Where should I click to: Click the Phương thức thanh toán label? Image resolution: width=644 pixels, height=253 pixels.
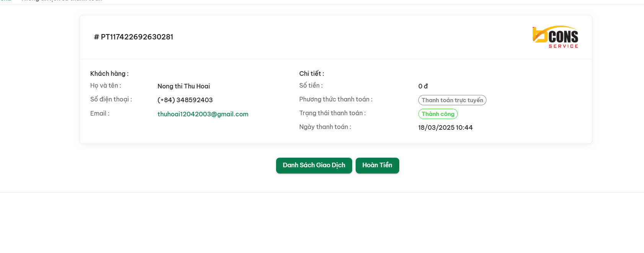(336, 100)
